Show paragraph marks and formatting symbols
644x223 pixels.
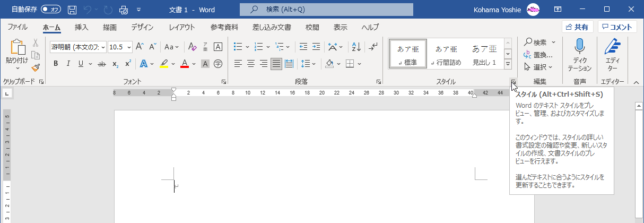[x=373, y=47]
